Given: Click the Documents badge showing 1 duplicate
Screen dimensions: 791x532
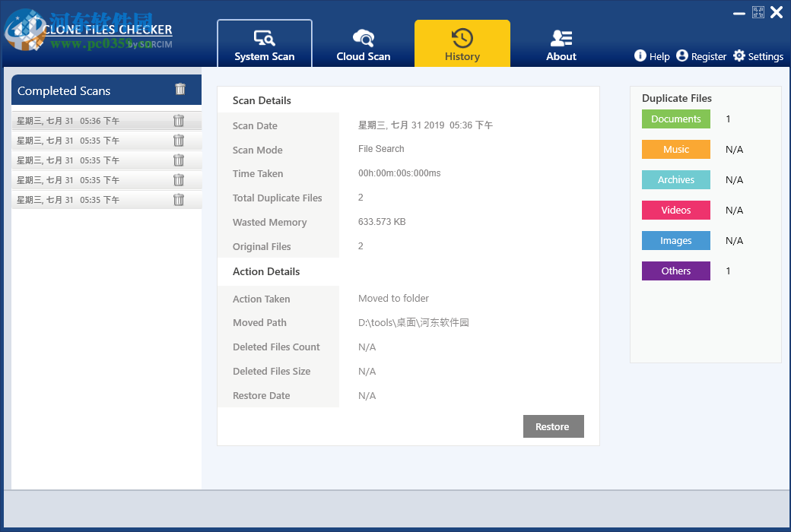Looking at the screenshot, I should [675, 119].
